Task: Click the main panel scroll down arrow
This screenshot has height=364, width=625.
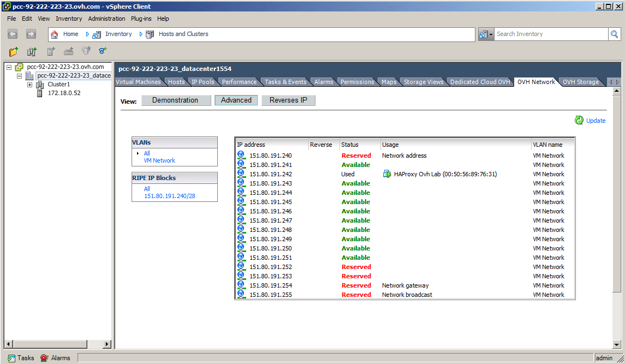Action: coord(617,344)
